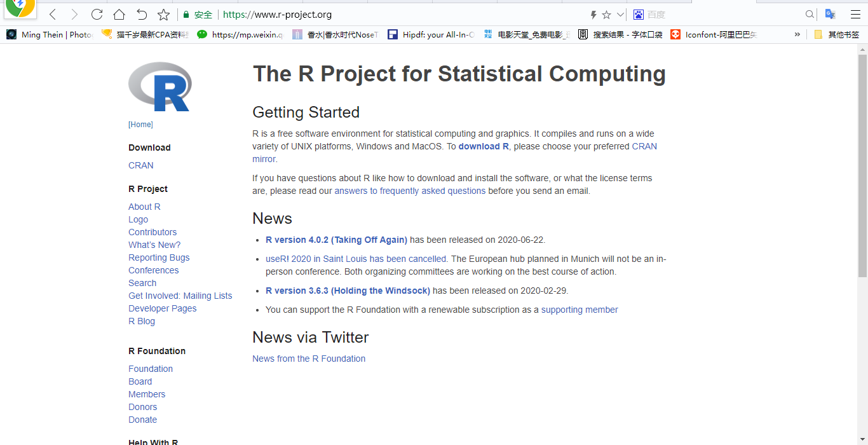The image size is (868, 445).
Task: Open the mp.weixin bookmark
Action: point(240,34)
